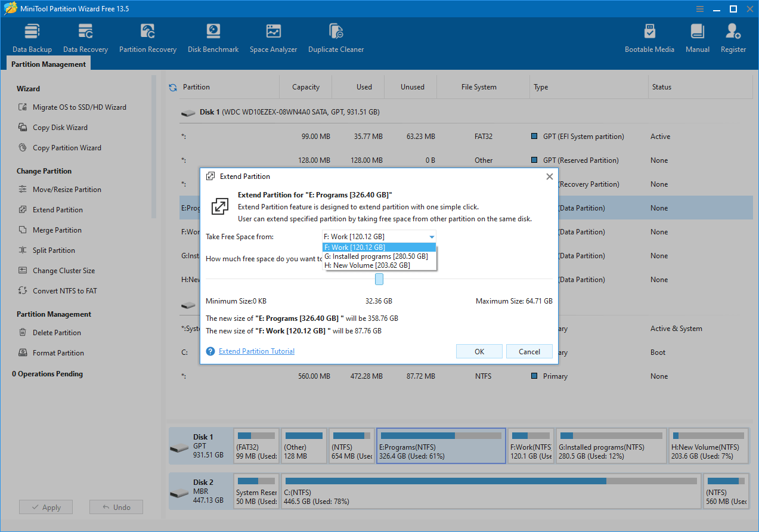The width and height of the screenshot is (759, 532).
Task: Select F:Work block in disk map
Action: click(531, 446)
